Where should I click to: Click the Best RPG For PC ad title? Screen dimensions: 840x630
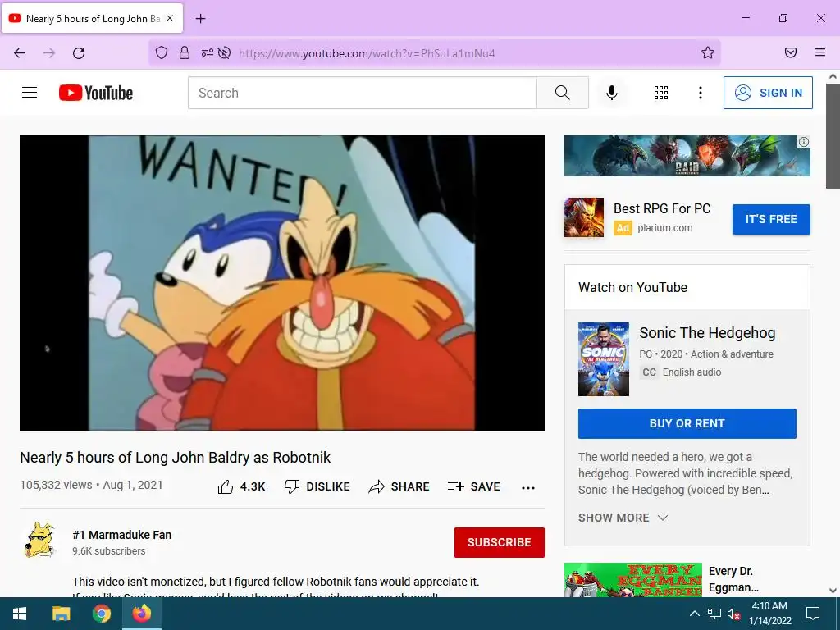(662, 208)
